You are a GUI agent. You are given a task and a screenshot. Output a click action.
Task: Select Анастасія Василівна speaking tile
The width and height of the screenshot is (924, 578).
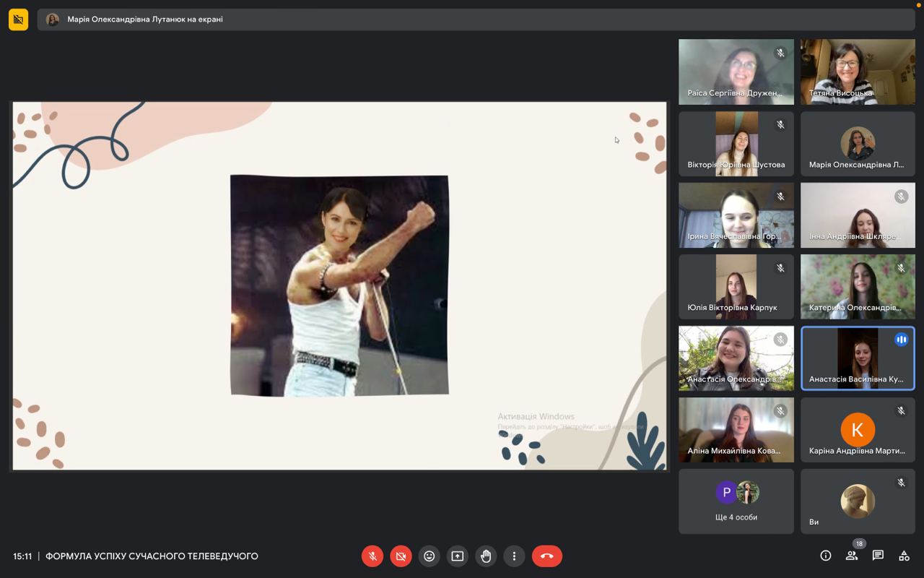click(x=858, y=358)
